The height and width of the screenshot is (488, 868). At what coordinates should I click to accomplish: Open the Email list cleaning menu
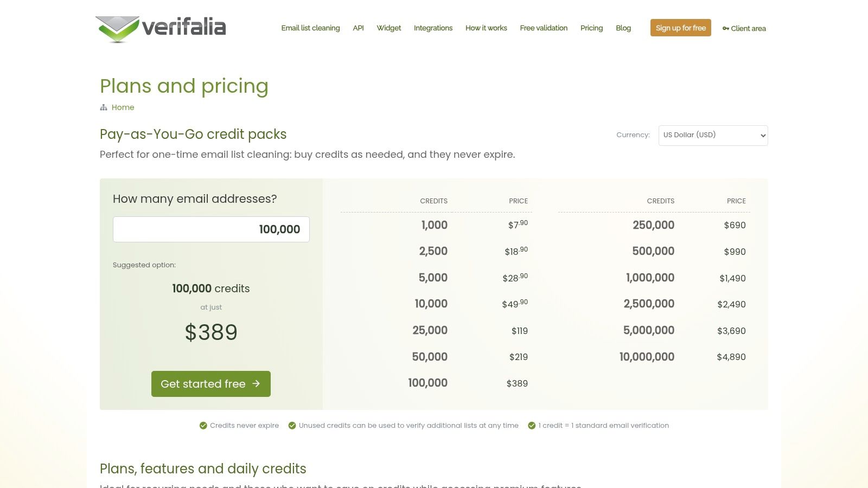(310, 28)
